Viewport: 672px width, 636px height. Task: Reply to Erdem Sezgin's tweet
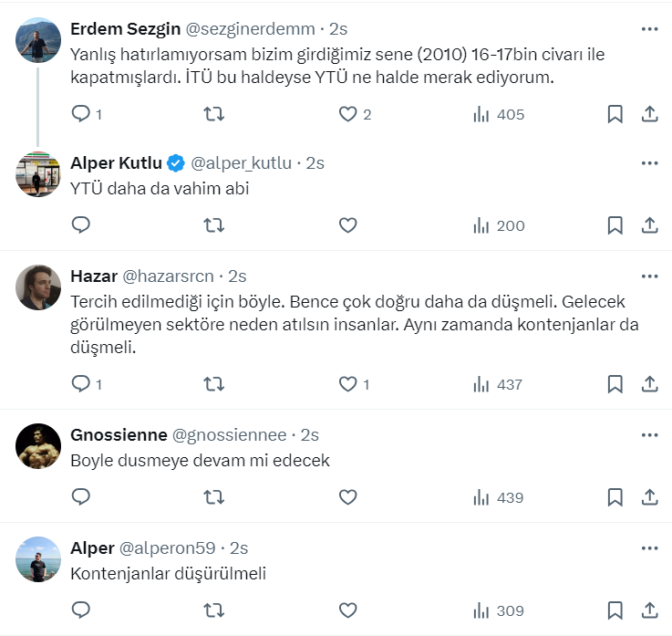[81, 114]
